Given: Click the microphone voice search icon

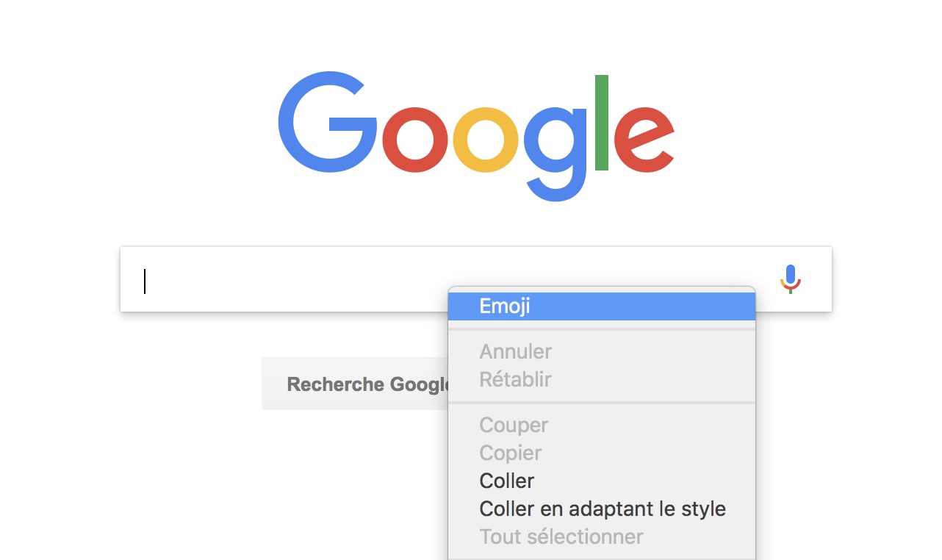Looking at the screenshot, I should point(790,279).
